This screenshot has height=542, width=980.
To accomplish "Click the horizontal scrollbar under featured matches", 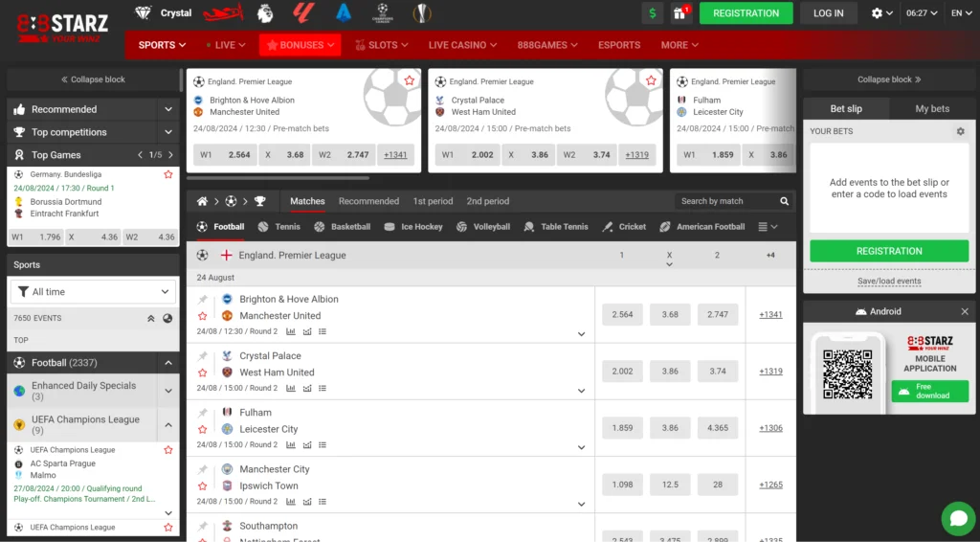I will (278, 178).
